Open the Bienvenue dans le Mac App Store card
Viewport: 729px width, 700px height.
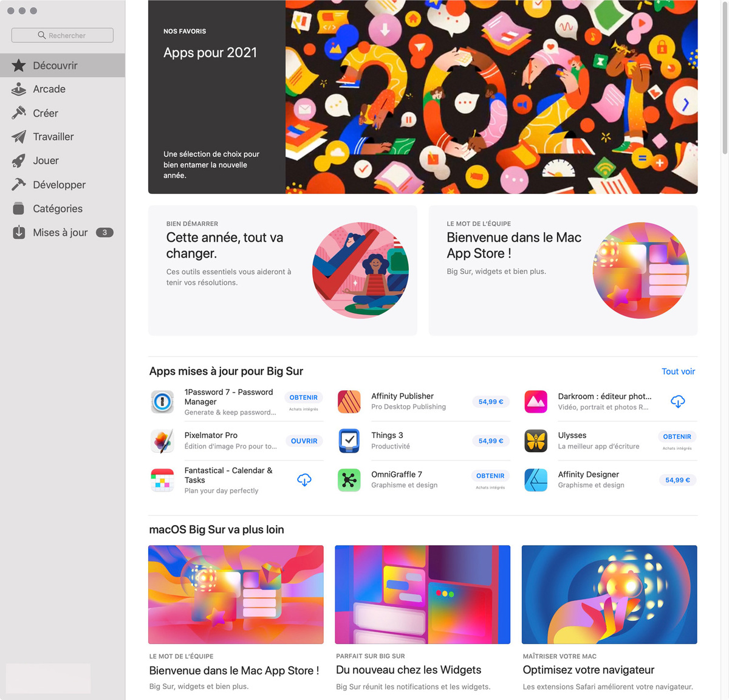pyautogui.click(x=563, y=270)
